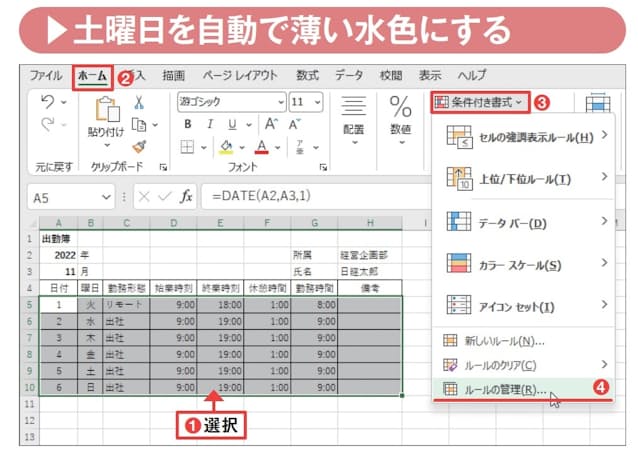Open the font size 11 dropdown

(x=317, y=102)
